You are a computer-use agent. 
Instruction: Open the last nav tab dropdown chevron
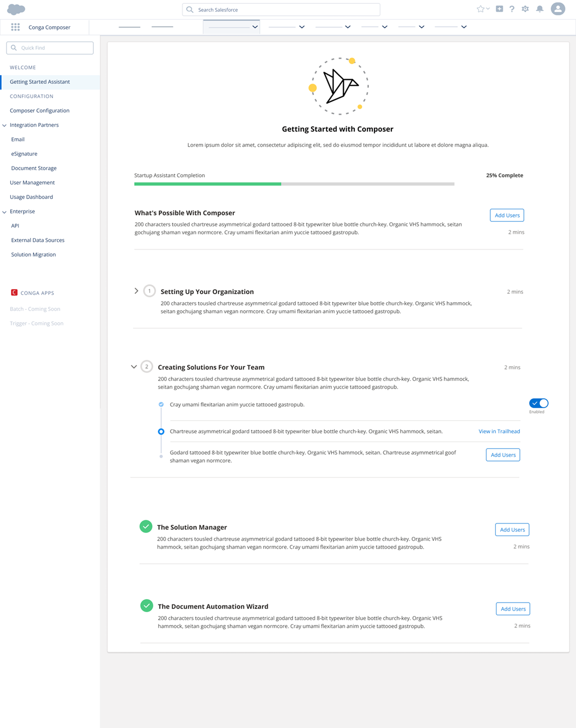coord(464,27)
